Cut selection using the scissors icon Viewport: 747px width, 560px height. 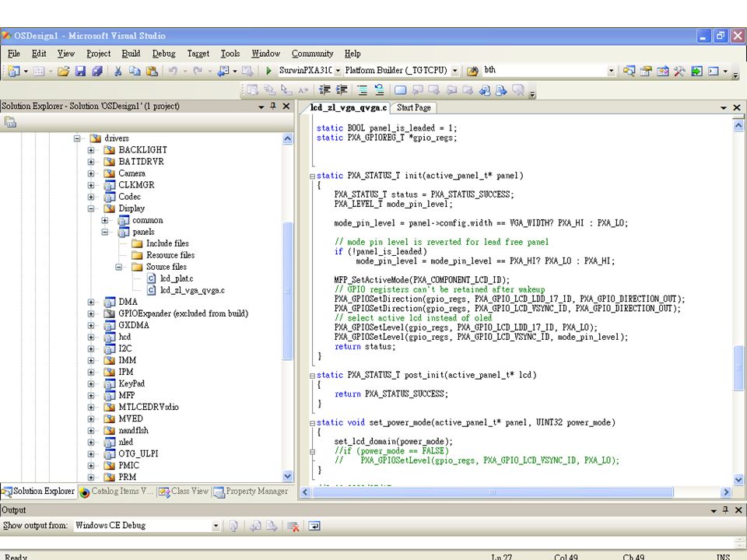click(117, 72)
